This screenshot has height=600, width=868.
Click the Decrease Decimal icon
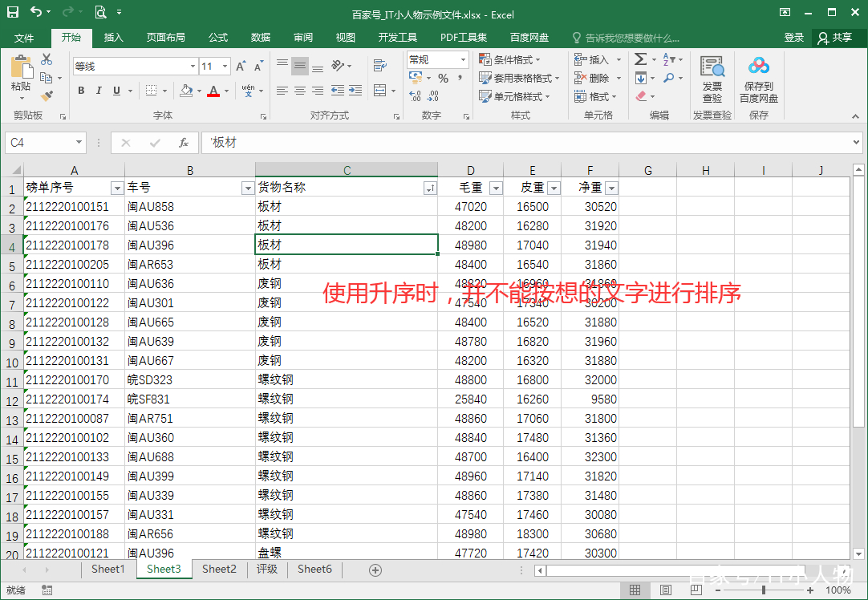tap(433, 96)
